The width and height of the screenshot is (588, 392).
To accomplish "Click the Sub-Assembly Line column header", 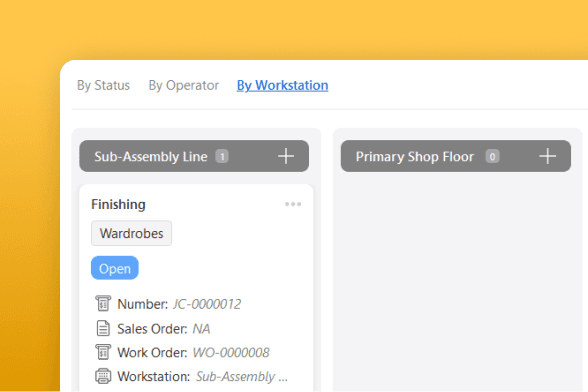I will tap(194, 156).
